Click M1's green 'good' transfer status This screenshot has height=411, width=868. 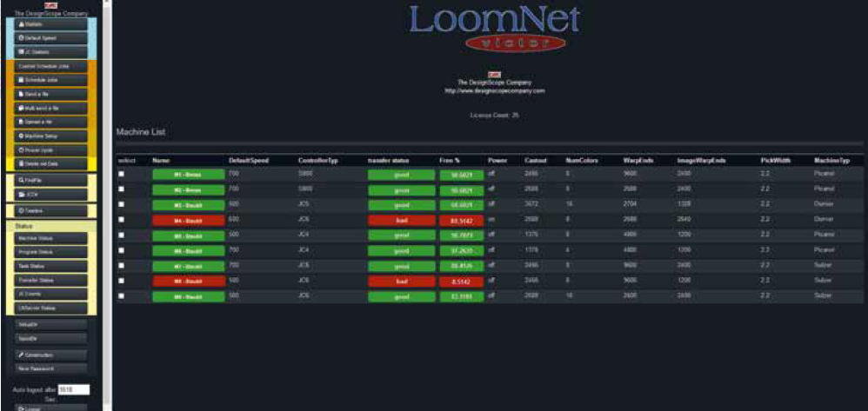point(401,175)
